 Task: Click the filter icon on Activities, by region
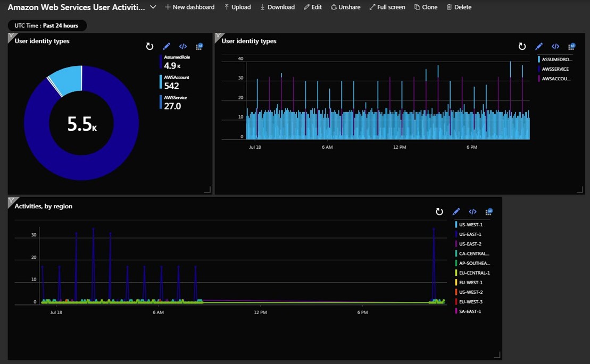click(x=11, y=201)
